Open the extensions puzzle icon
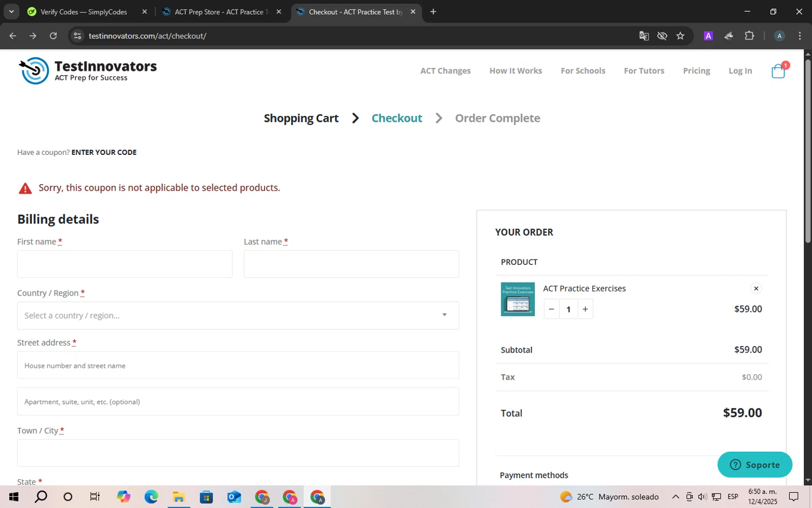Screen dimensions: 812x508 pyautogui.click(x=749, y=36)
